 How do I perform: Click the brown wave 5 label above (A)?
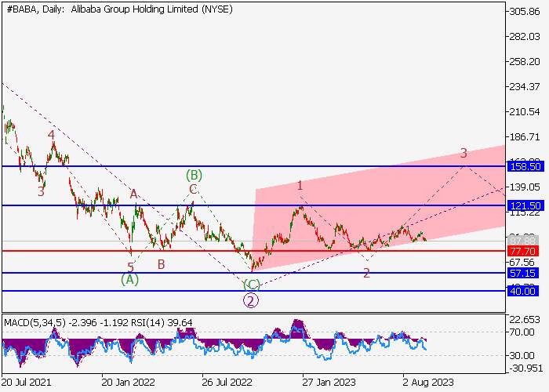point(131,268)
